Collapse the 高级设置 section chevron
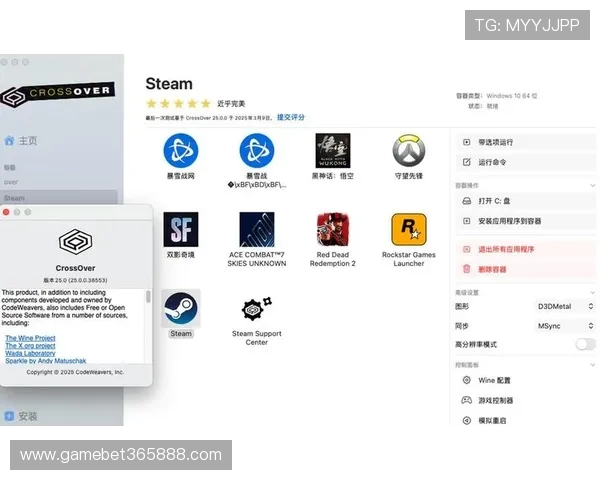600x480 pixels. pyautogui.click(x=592, y=293)
